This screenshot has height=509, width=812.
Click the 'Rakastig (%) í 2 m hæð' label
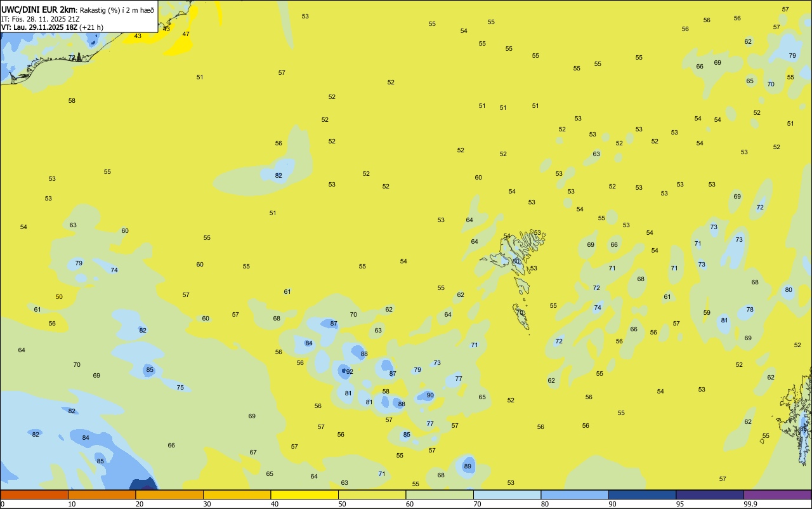[117, 10]
